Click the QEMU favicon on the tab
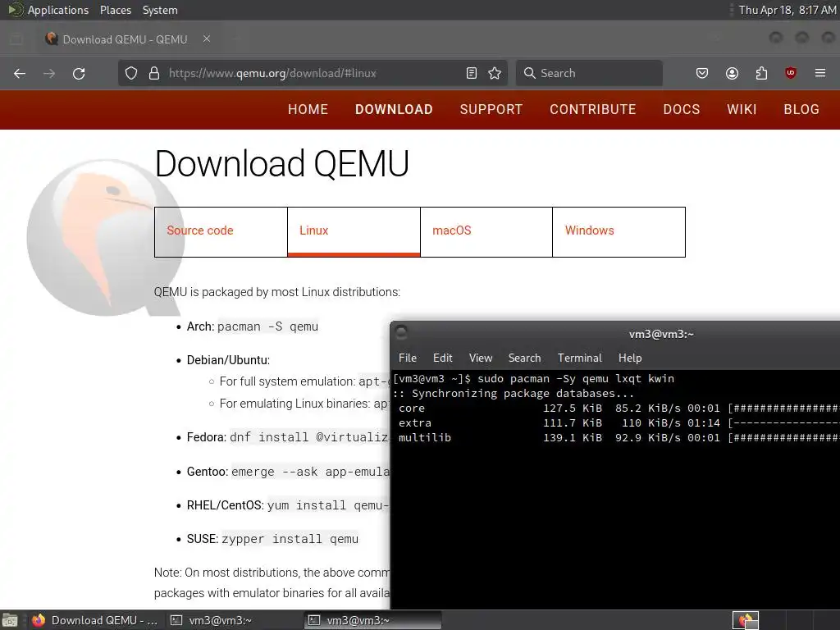 point(52,39)
